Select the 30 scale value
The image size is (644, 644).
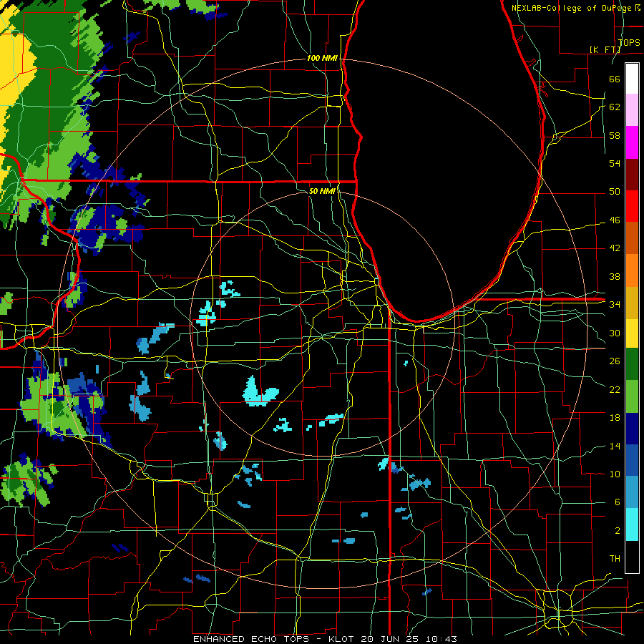pos(615,333)
